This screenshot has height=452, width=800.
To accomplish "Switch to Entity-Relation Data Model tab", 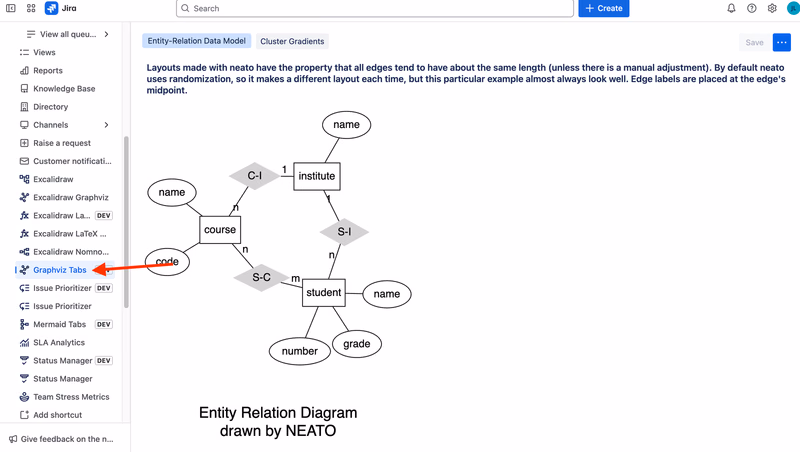I will [196, 41].
